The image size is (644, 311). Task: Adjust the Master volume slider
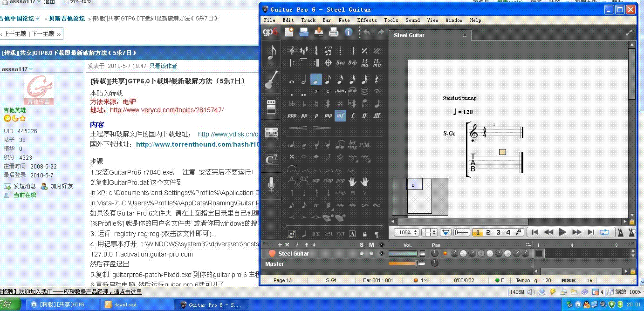pos(406,264)
